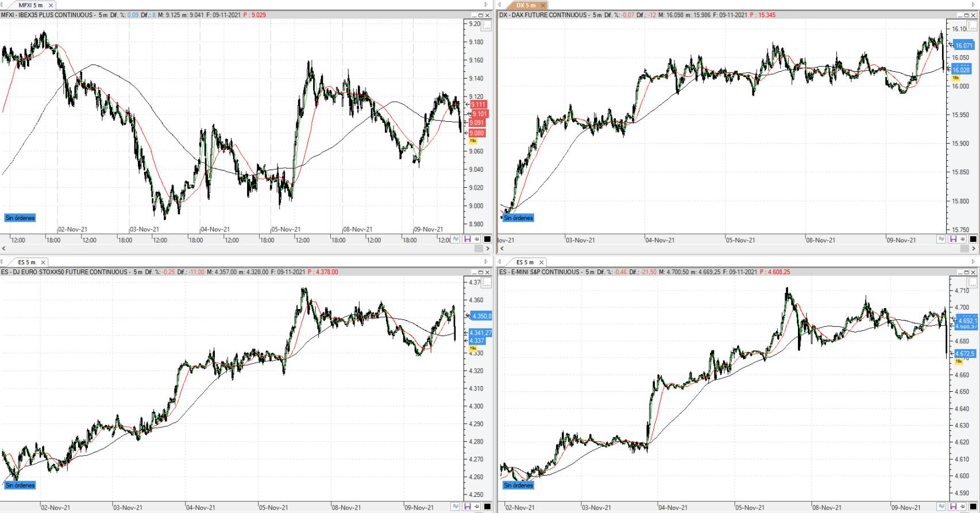Save the IBEX35 chart with the purple disk icon

pyautogui.click(x=467, y=239)
